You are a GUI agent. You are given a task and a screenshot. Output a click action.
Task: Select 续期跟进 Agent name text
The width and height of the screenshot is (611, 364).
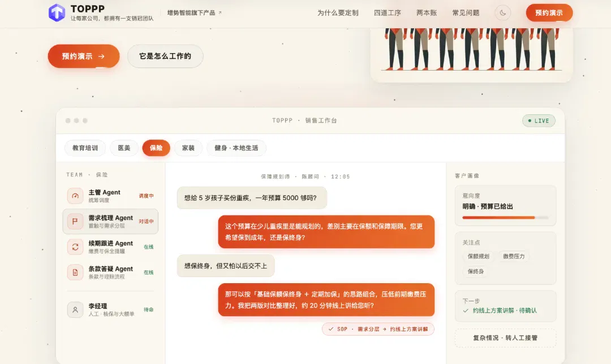click(x=111, y=243)
